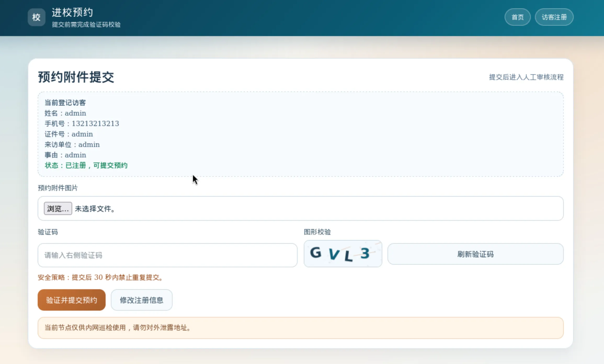Click 验证并提交预约 submit button
This screenshot has height=364, width=604.
71,300
